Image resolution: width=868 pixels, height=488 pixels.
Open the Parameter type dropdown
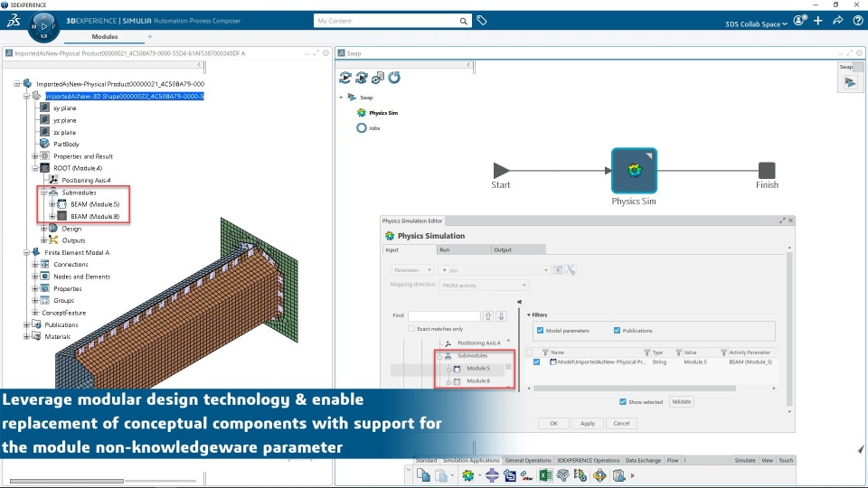tap(412, 270)
